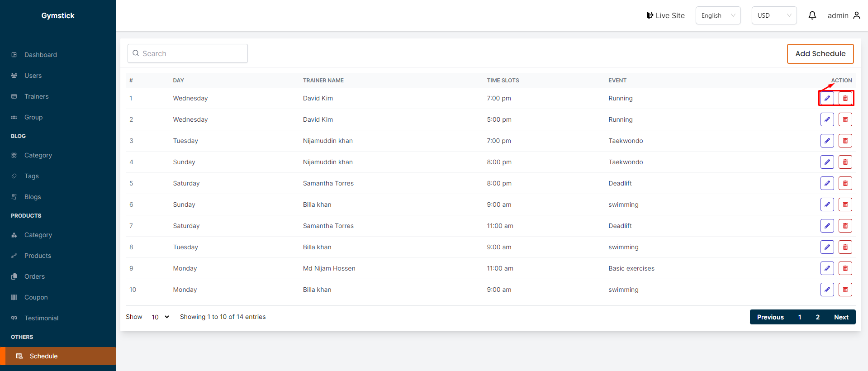Open Dashboard from the sidebar
The height and width of the screenshot is (371, 868).
click(41, 55)
